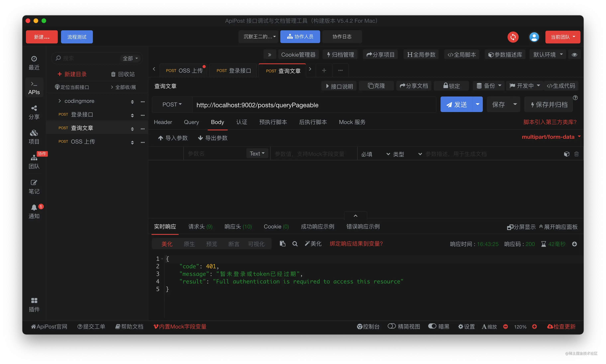
Task: Add a new request tab with plus
Action: 324,70
